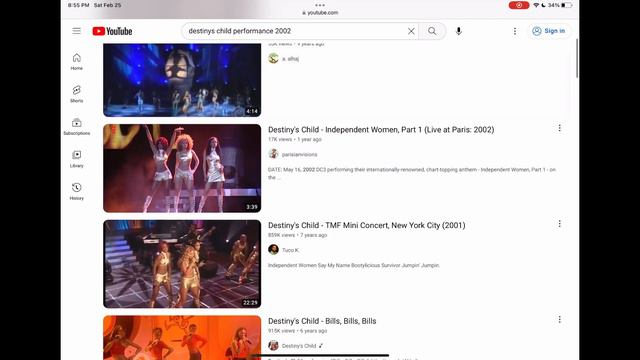
Task: Tap the red screen recording indicator
Action: pyautogui.click(x=519, y=5)
